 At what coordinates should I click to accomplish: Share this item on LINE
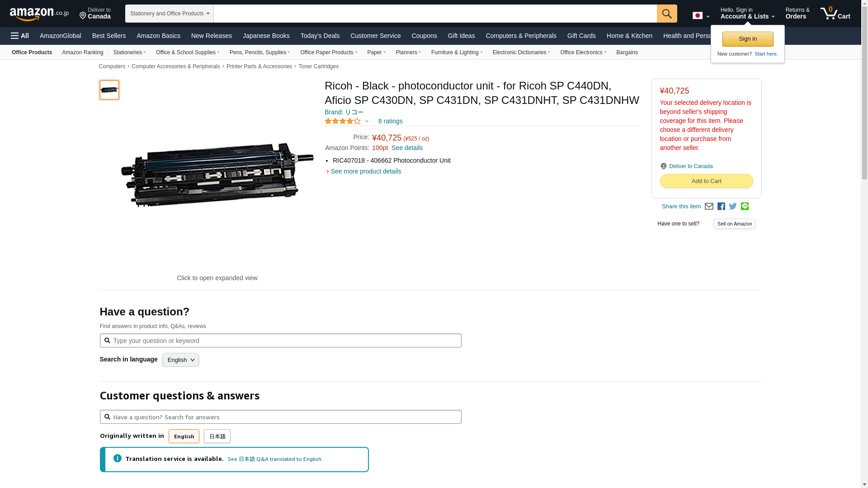[x=745, y=206]
